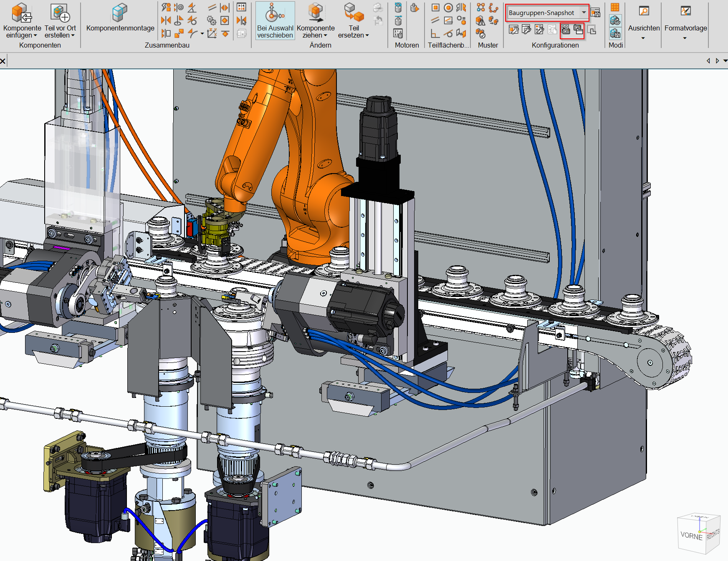
Task: Click the rectangular pattern icon in Muster
Action: click(481, 7)
